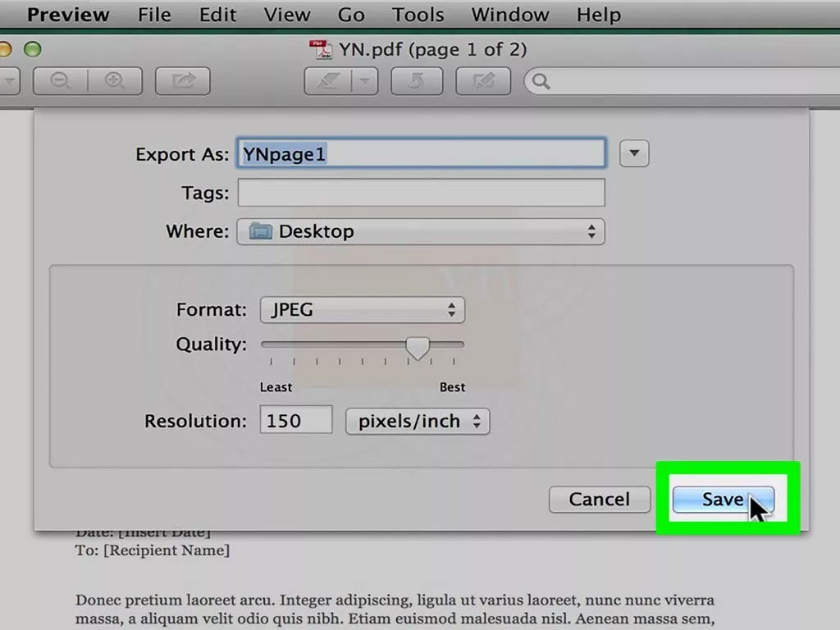
Task: Click the 'Least' quality label
Action: pyautogui.click(x=276, y=387)
